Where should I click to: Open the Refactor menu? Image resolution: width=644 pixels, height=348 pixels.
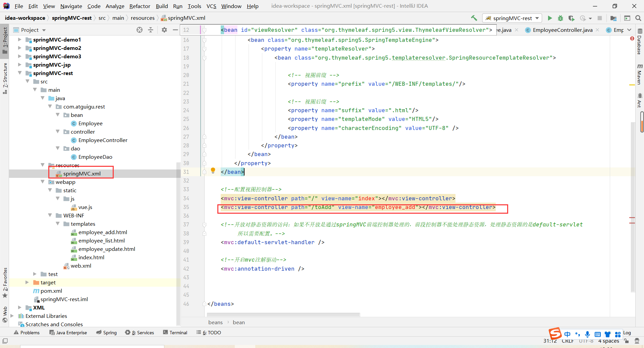140,6
